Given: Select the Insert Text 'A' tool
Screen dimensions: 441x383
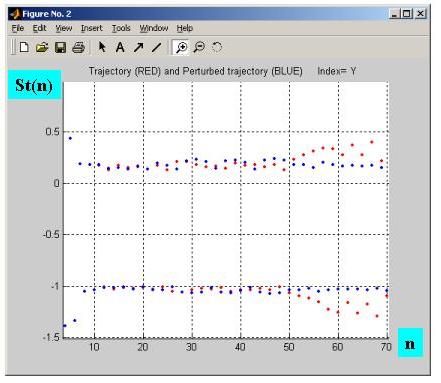Looking at the screenshot, I should click(120, 47).
